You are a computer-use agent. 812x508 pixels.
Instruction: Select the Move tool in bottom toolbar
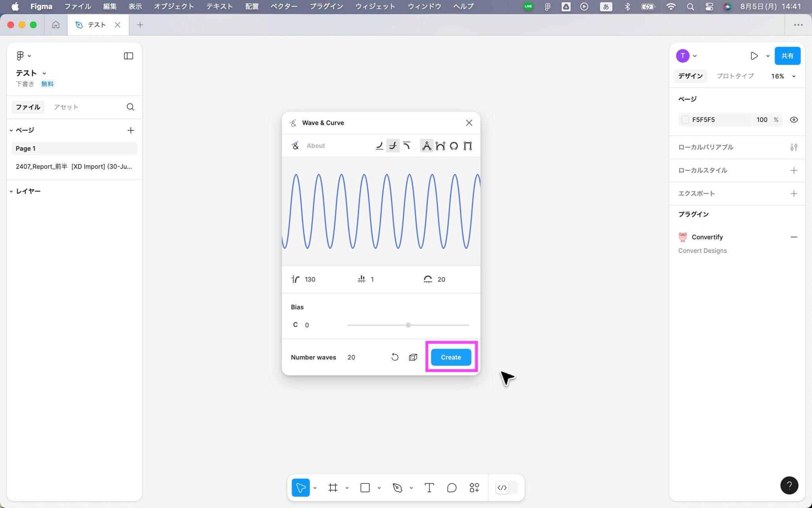pos(301,488)
